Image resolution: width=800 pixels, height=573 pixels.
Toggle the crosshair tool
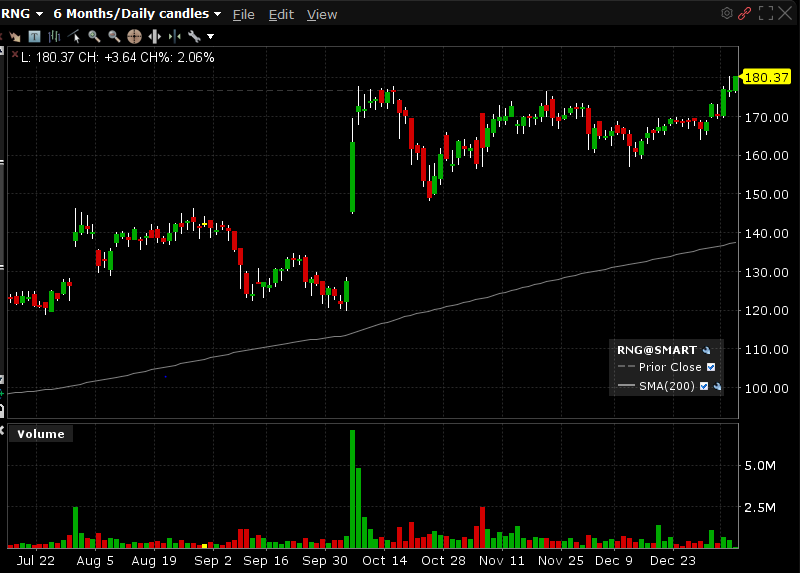[134, 36]
